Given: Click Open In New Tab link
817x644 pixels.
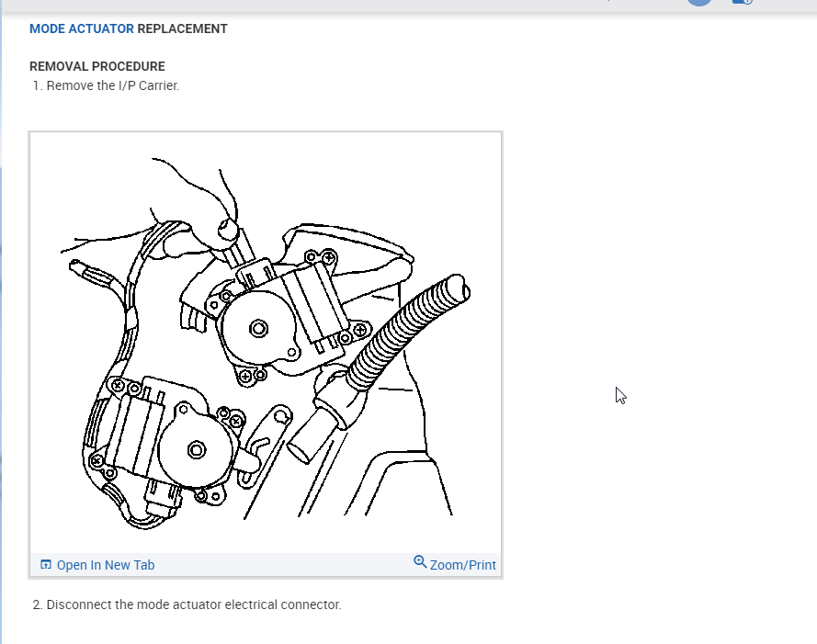Looking at the screenshot, I should [106, 565].
